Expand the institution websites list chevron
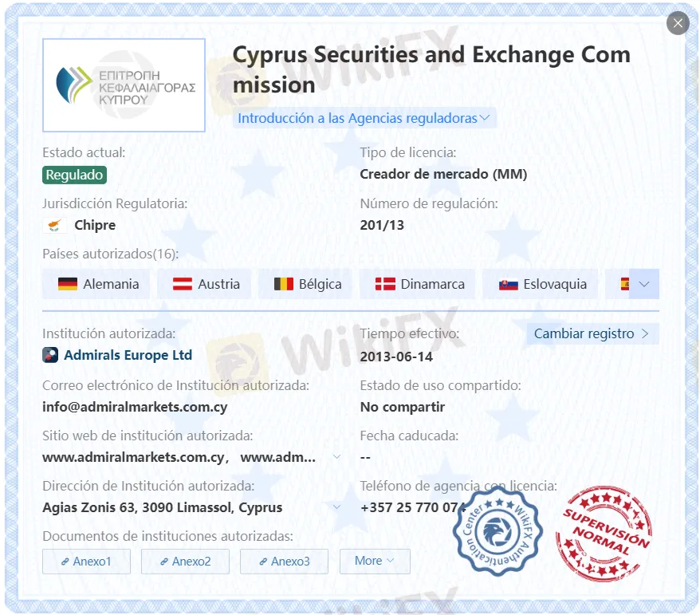The width and height of the screenshot is (700, 615). point(337,457)
